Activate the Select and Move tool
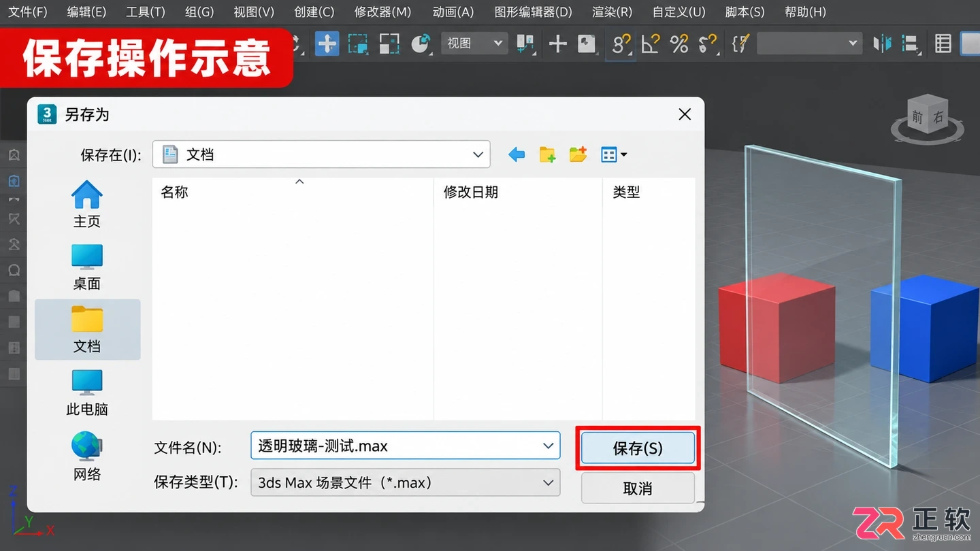980x551 pixels. [x=327, y=44]
